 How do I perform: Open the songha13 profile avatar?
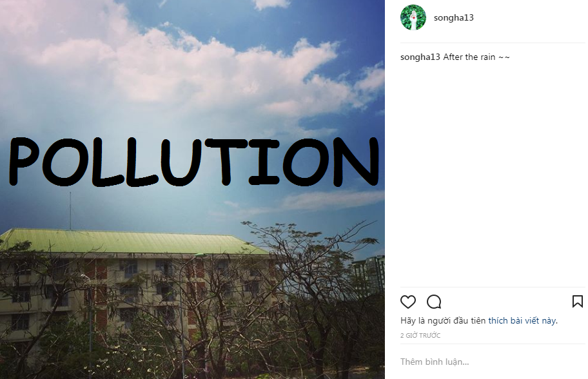point(413,17)
